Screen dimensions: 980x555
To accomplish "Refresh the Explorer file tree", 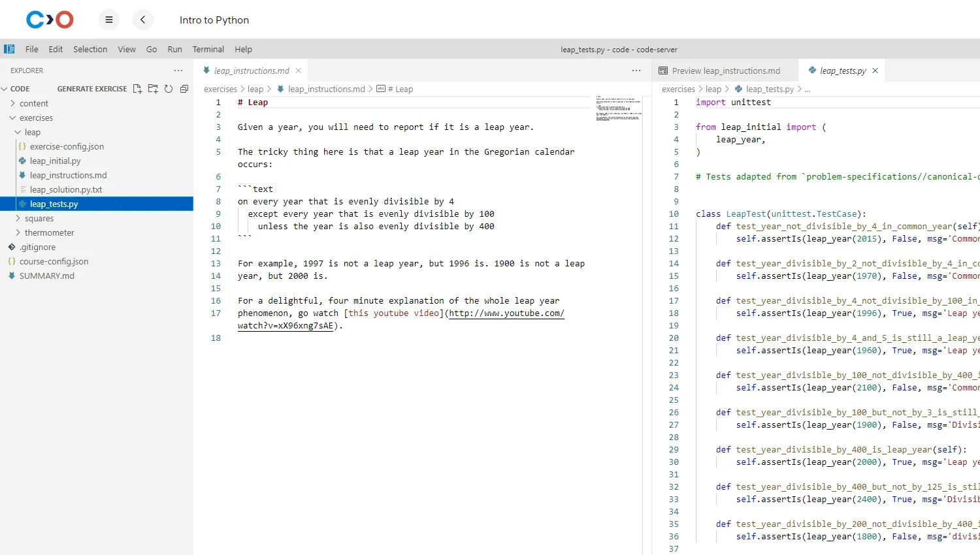I will click(x=169, y=89).
